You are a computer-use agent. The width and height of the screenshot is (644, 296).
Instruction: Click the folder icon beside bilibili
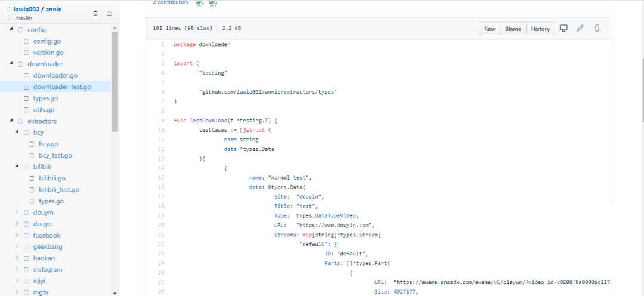26,167
